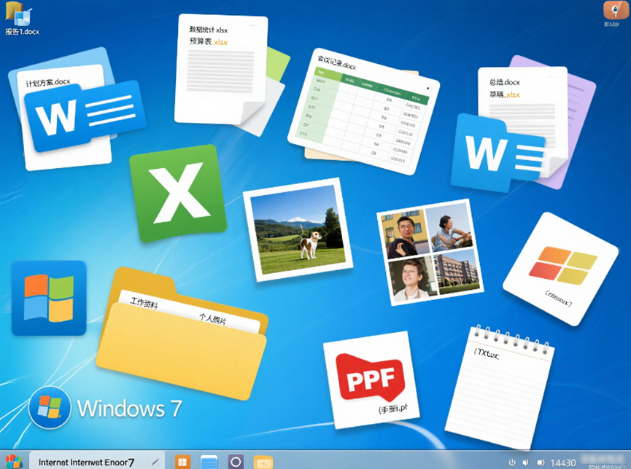Click the speaker icon in the system tray
This screenshot has height=469, width=631.
pos(526,462)
